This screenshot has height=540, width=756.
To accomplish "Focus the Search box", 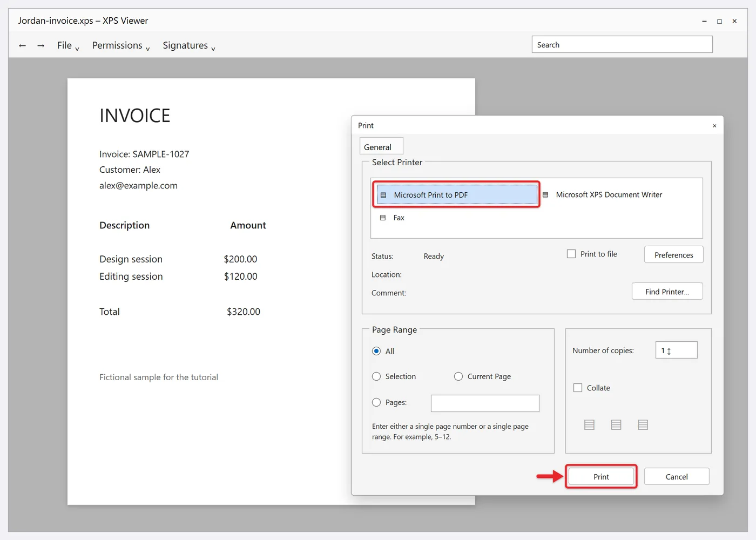I will pyautogui.click(x=622, y=44).
